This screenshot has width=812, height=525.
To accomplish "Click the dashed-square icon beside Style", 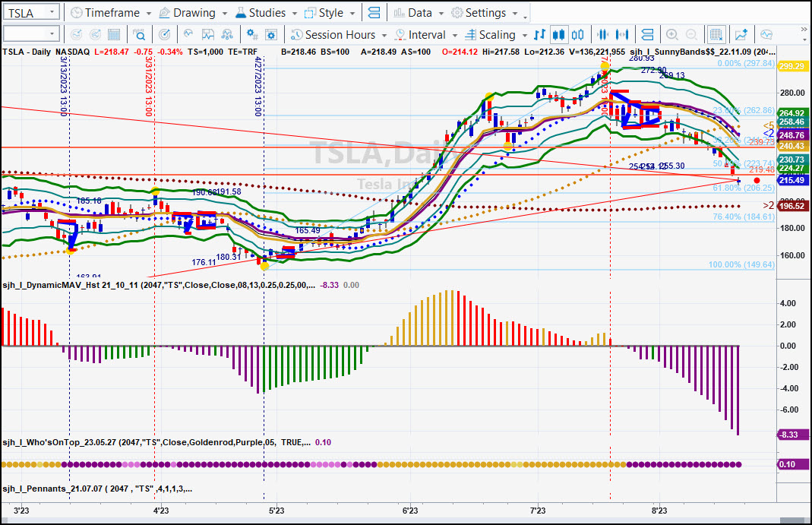I will tap(310, 13).
